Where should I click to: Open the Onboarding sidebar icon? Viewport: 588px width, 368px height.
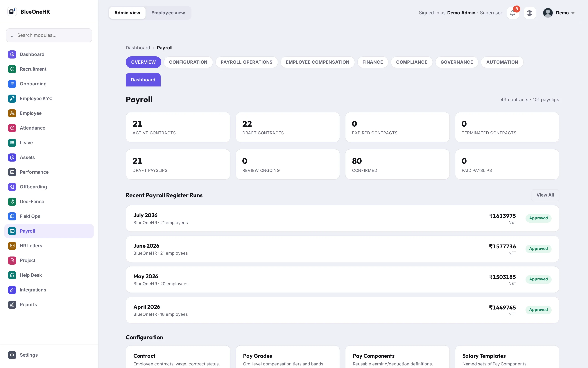pos(12,84)
